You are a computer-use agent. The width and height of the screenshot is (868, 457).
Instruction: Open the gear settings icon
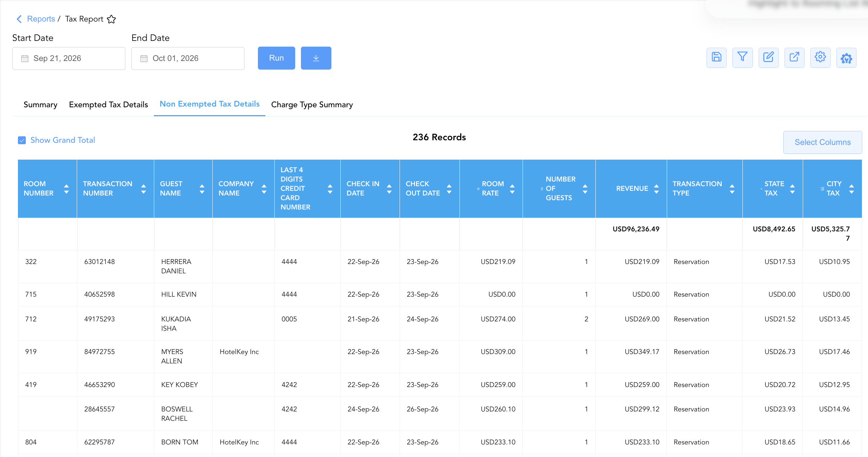tap(820, 57)
